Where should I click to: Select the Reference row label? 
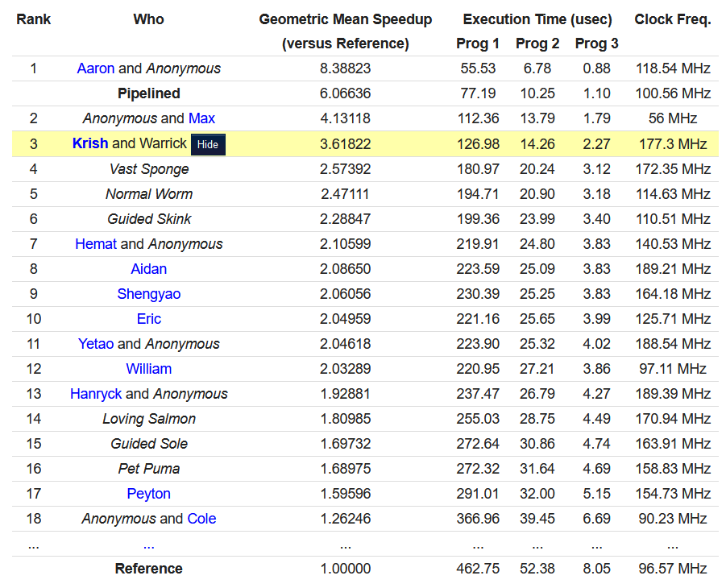point(148,568)
